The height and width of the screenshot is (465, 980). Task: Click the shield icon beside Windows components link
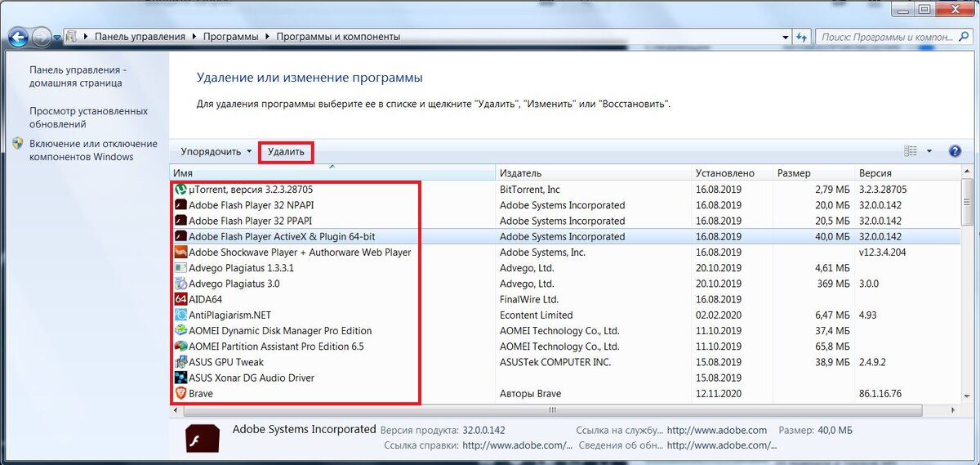(19, 143)
